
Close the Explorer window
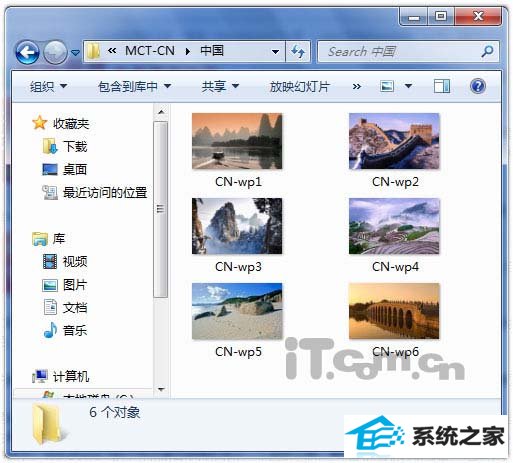[x=478, y=16]
